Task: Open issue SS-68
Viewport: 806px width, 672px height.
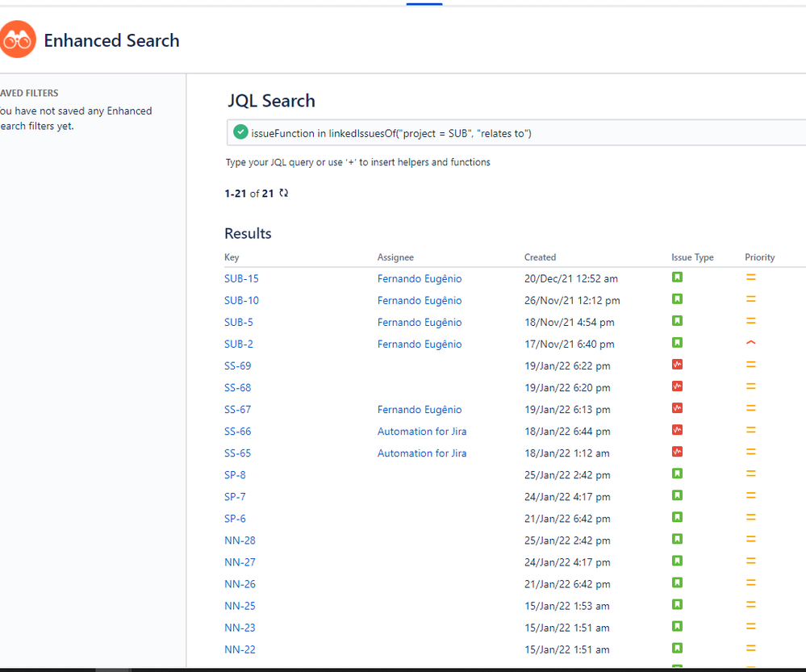Action: tap(237, 388)
